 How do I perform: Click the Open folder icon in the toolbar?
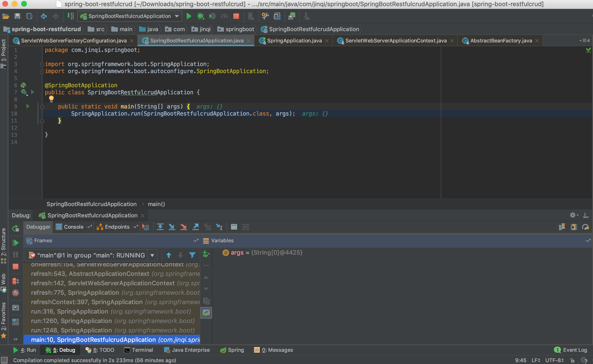point(5,16)
